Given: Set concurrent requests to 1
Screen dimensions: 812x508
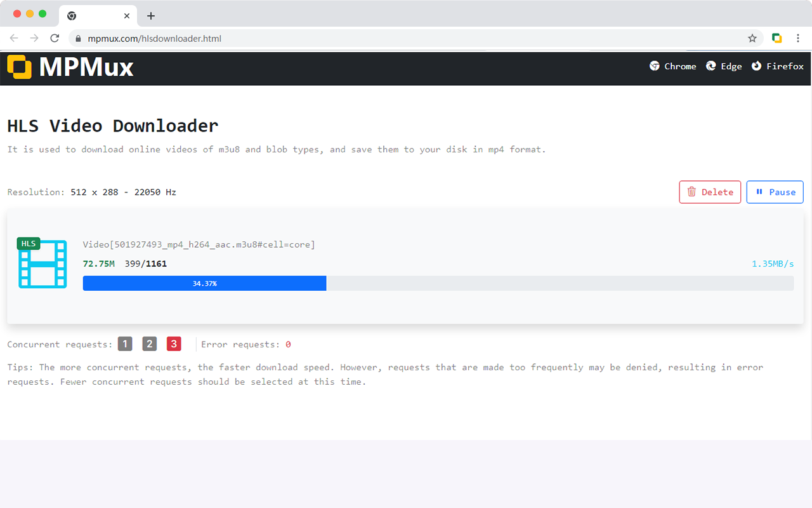Looking at the screenshot, I should (x=125, y=344).
